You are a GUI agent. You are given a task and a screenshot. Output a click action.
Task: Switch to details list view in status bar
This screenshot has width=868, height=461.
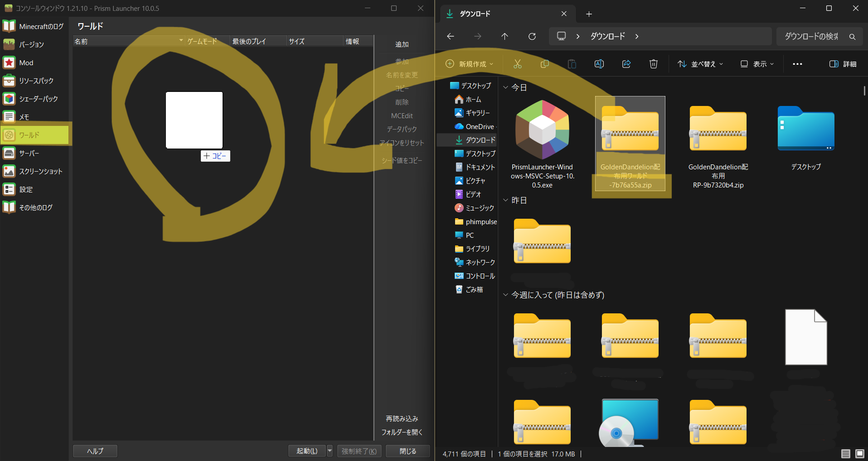(x=845, y=454)
